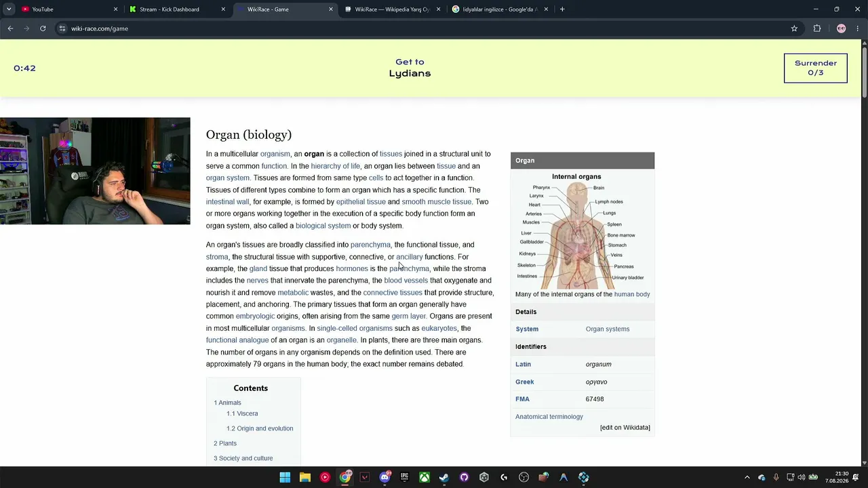
Task: Go to '3 Society and culture' section
Action: (243, 458)
